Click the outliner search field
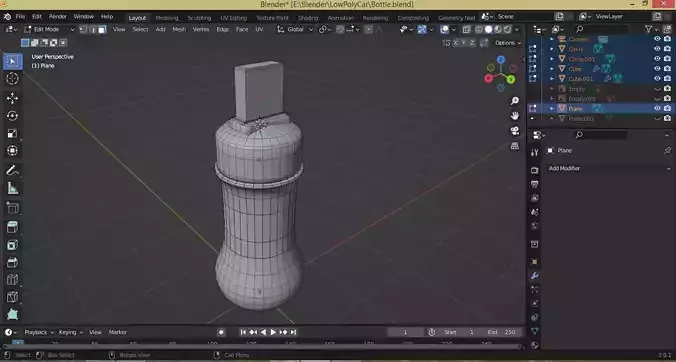 click(x=601, y=29)
